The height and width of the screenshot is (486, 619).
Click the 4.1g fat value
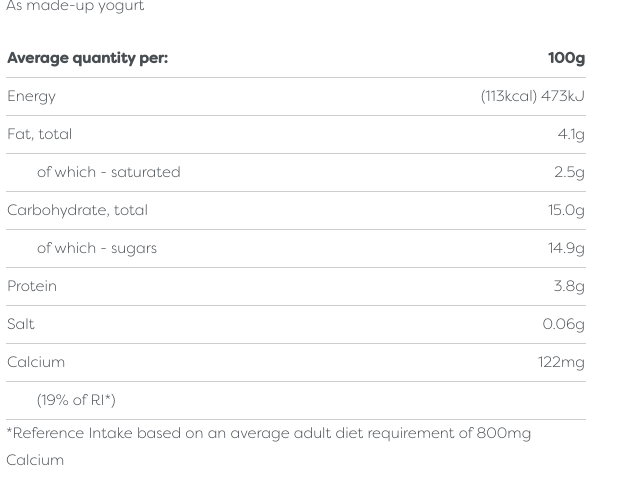point(571,134)
